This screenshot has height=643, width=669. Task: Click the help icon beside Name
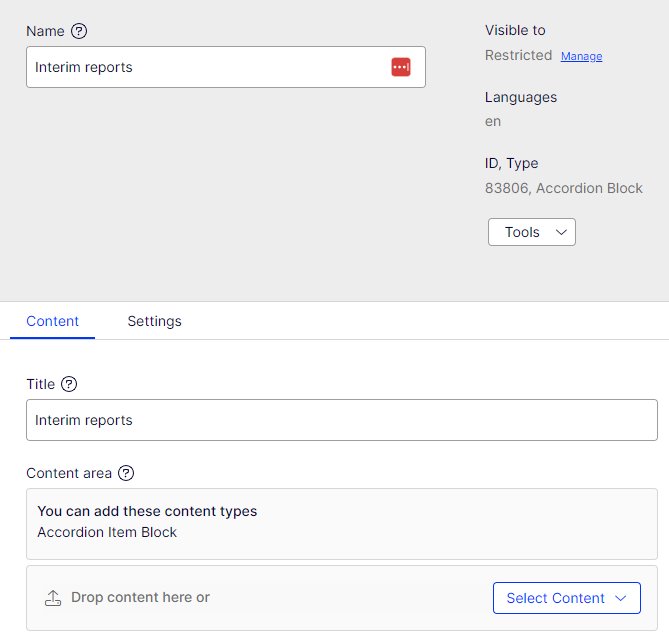(x=79, y=31)
